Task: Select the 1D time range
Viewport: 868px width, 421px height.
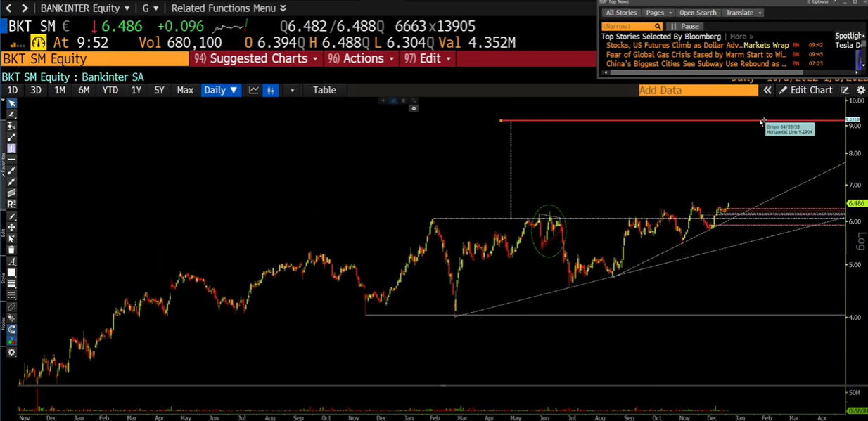Action: tap(12, 90)
